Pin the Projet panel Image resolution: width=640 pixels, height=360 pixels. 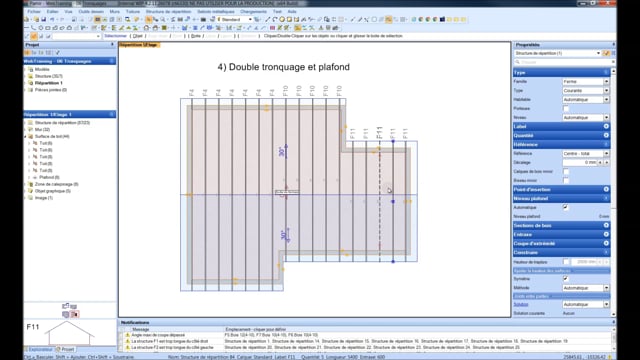112,44
